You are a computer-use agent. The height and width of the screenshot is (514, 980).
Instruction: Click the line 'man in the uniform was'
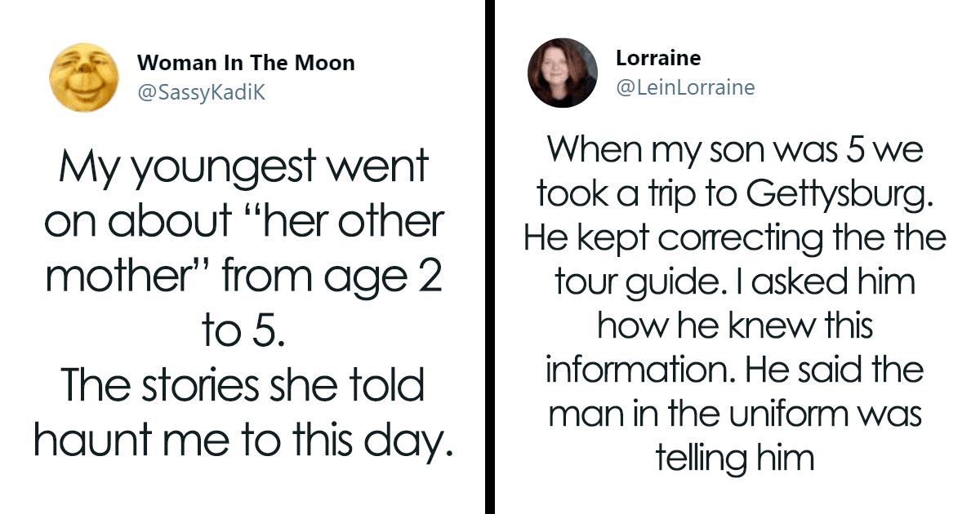(x=734, y=414)
